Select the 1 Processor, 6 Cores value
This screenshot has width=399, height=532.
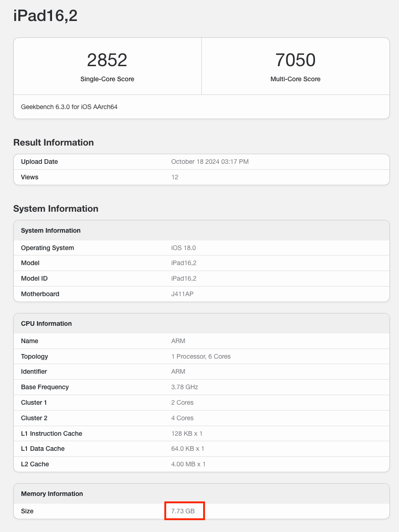click(201, 357)
